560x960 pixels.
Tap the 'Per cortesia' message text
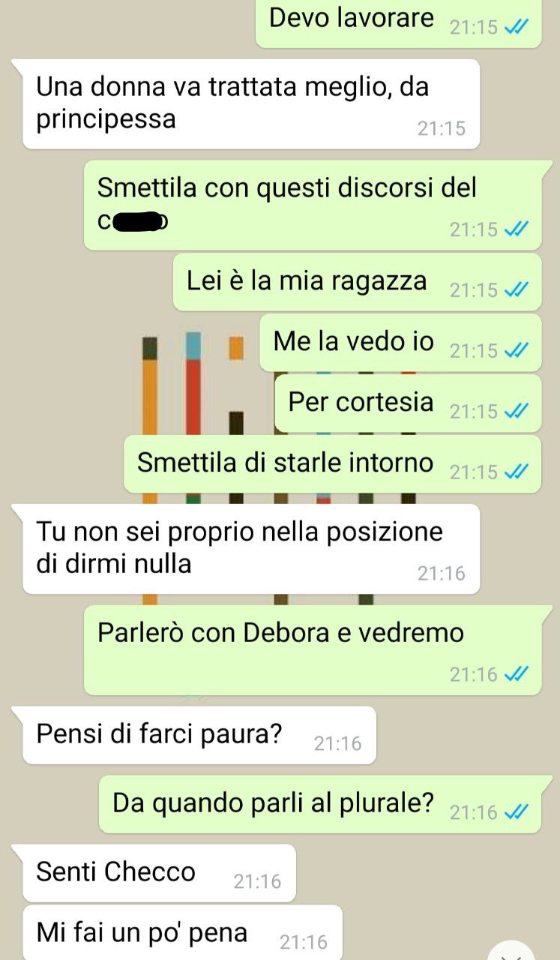[x=361, y=403]
